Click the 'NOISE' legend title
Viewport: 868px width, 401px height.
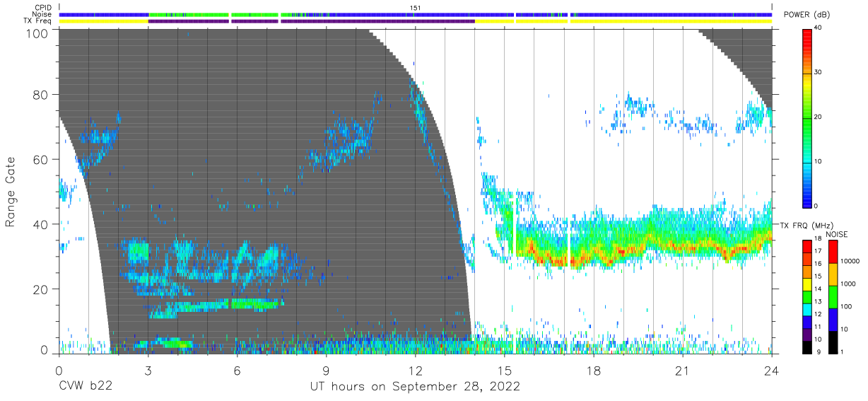click(836, 234)
